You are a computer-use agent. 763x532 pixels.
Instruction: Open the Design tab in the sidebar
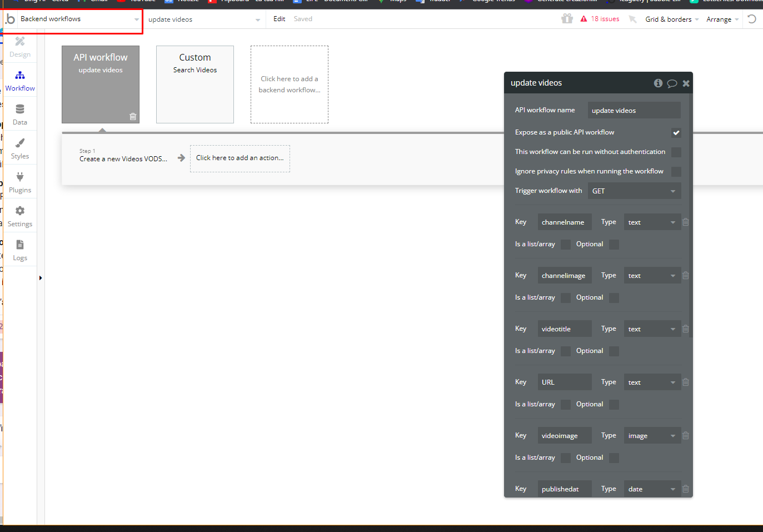coord(20,47)
